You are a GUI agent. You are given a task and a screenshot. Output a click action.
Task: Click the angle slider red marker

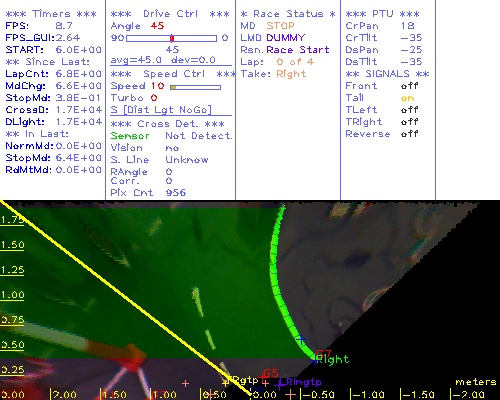tap(172, 38)
